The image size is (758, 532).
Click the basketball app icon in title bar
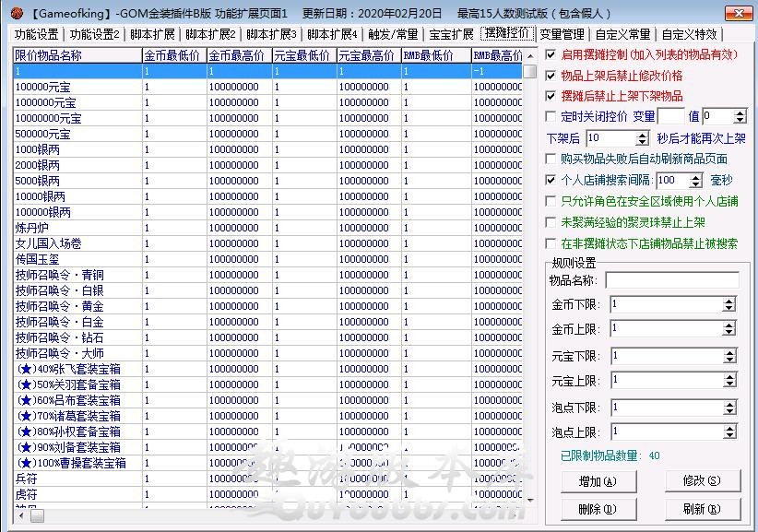(x=17, y=13)
